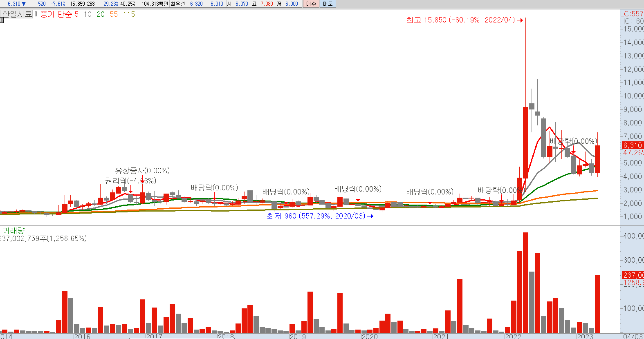Click the 최우선 best quote label
Image resolution: width=644 pixels, height=339 pixels.
(177, 4)
